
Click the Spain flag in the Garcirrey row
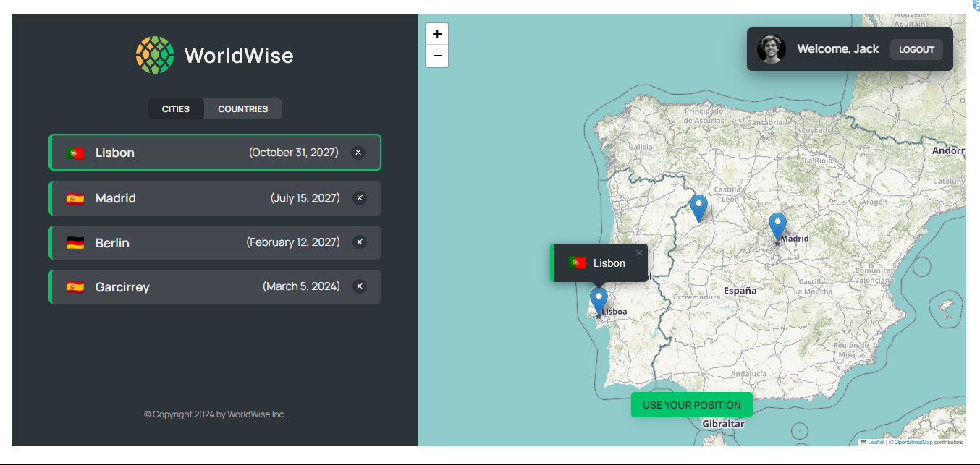point(75,287)
